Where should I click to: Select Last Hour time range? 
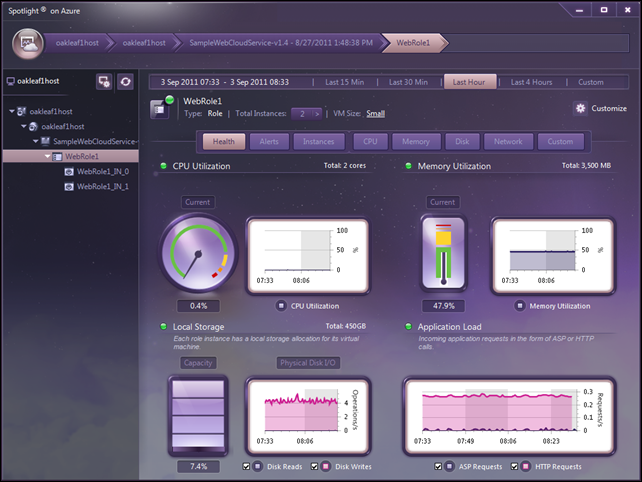click(469, 82)
